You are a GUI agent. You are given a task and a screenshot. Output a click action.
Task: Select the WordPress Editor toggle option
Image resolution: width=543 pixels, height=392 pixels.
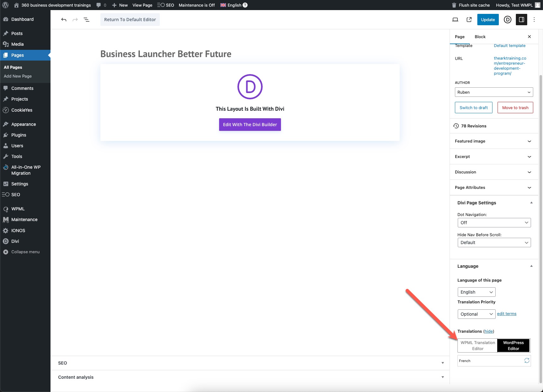click(513, 346)
